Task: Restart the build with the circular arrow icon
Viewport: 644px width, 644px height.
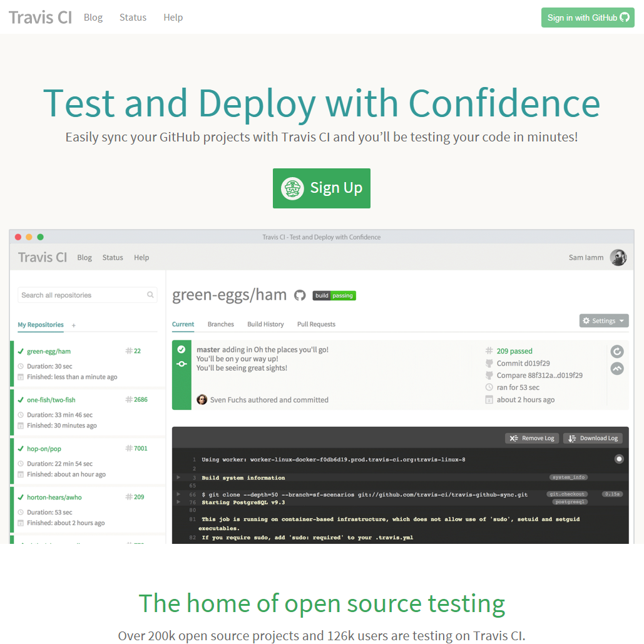Action: point(617,352)
